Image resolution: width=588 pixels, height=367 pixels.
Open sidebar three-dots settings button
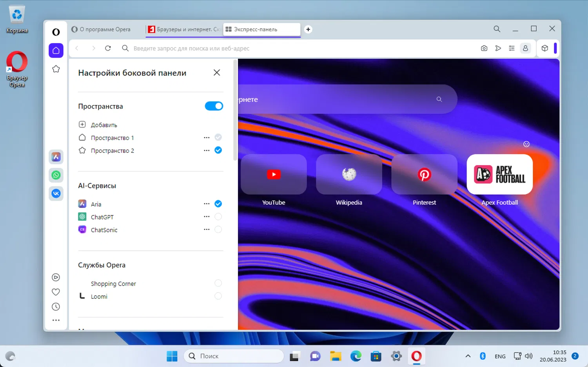pyautogui.click(x=56, y=320)
